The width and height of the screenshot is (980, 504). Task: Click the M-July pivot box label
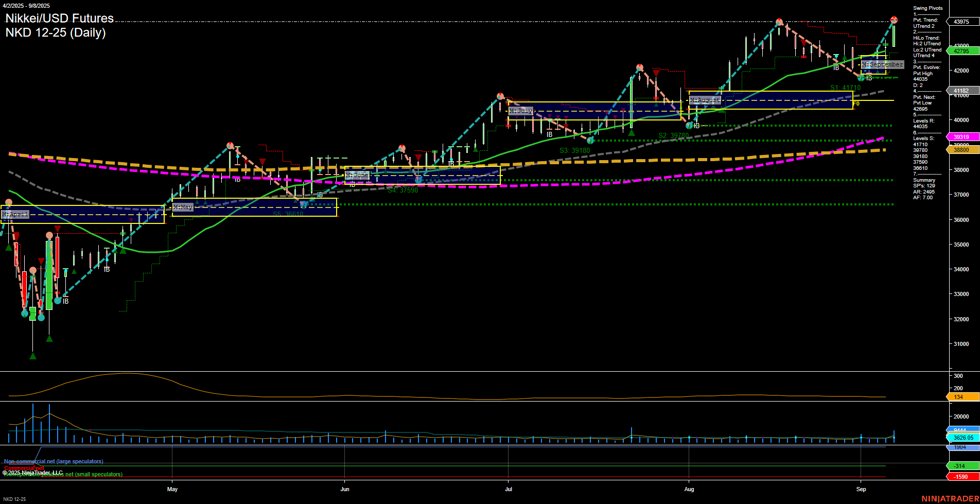[521, 110]
